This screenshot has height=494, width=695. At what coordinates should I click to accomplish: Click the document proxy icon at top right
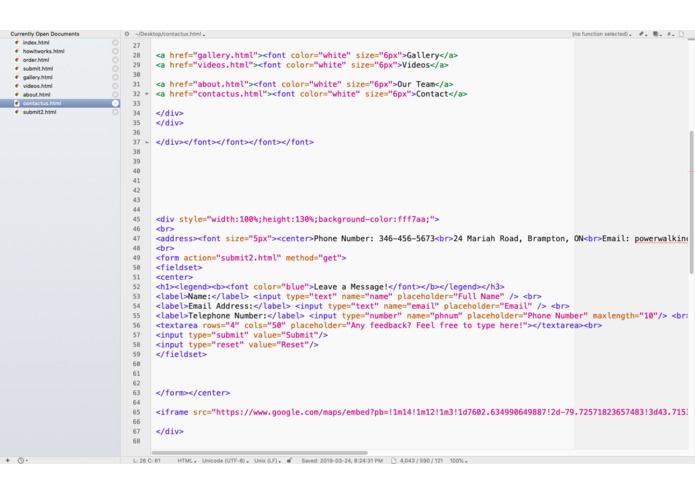(x=682, y=34)
